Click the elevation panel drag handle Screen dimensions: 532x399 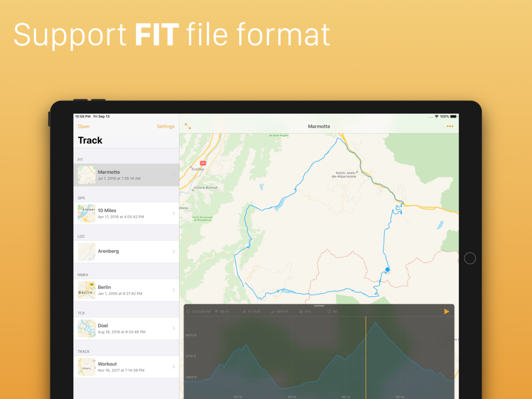[319, 306]
